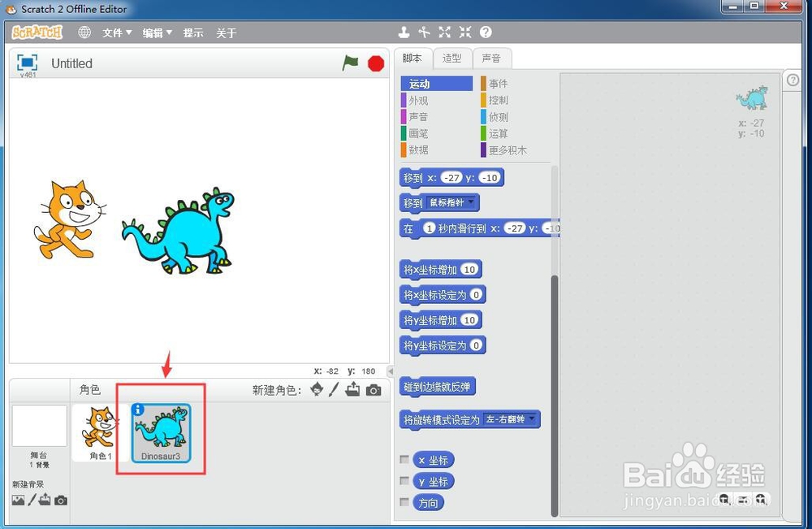812x529 pixels.
Task: Show the x坐标 reporter on stage
Action: point(404,460)
